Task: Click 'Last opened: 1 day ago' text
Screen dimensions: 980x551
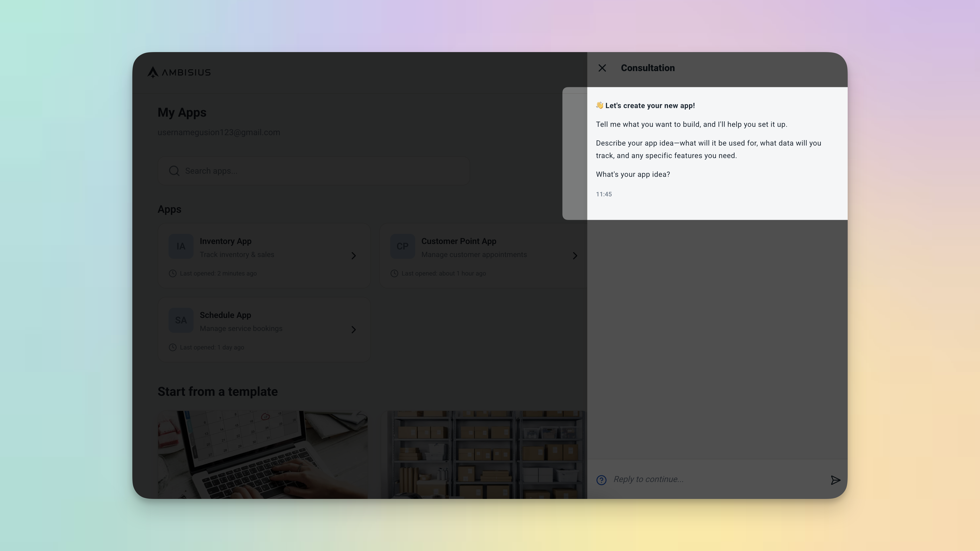Action: (x=212, y=347)
